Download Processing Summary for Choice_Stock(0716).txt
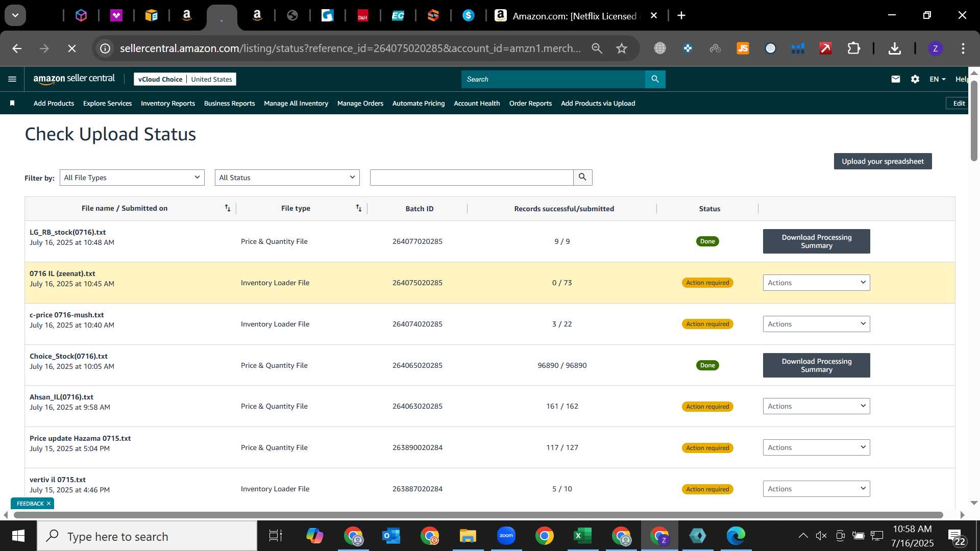Image resolution: width=980 pixels, height=551 pixels. [816, 365]
